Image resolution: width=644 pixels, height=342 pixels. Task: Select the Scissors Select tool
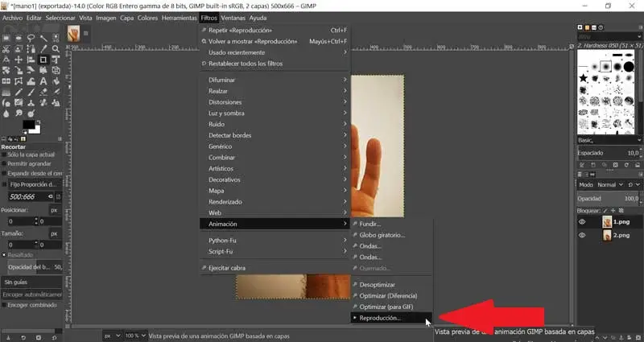pos(6,49)
